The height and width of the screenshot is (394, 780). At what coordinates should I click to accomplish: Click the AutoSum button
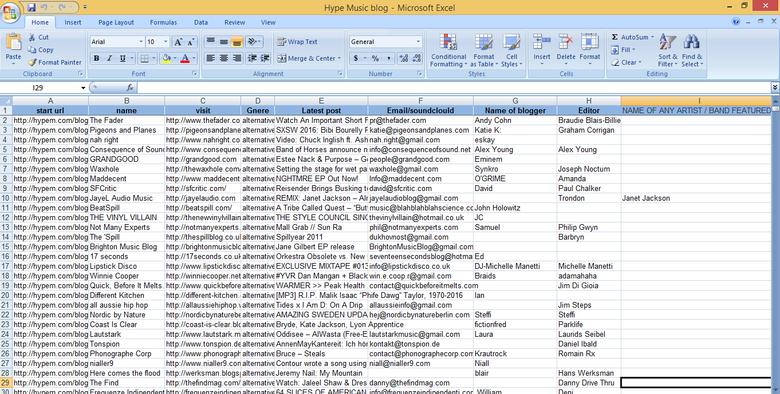pyautogui.click(x=631, y=37)
